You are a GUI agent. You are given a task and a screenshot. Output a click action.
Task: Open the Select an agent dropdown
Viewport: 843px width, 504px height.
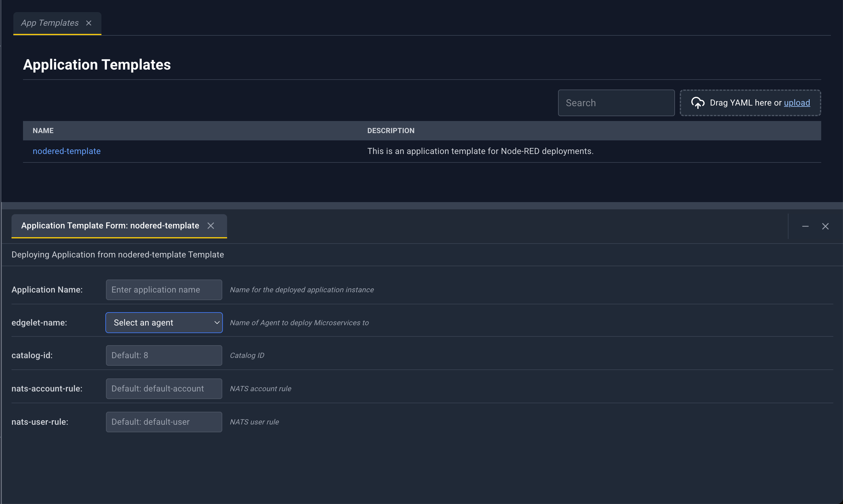point(164,323)
